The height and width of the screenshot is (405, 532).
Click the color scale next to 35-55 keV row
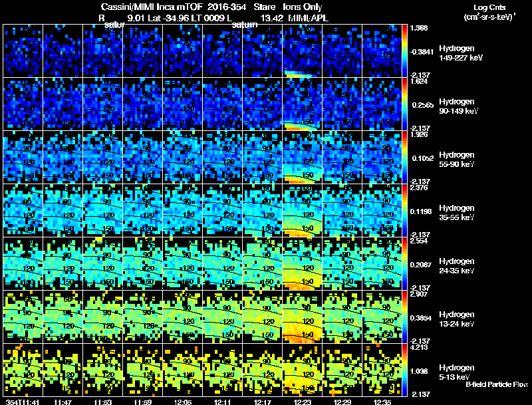(x=404, y=210)
